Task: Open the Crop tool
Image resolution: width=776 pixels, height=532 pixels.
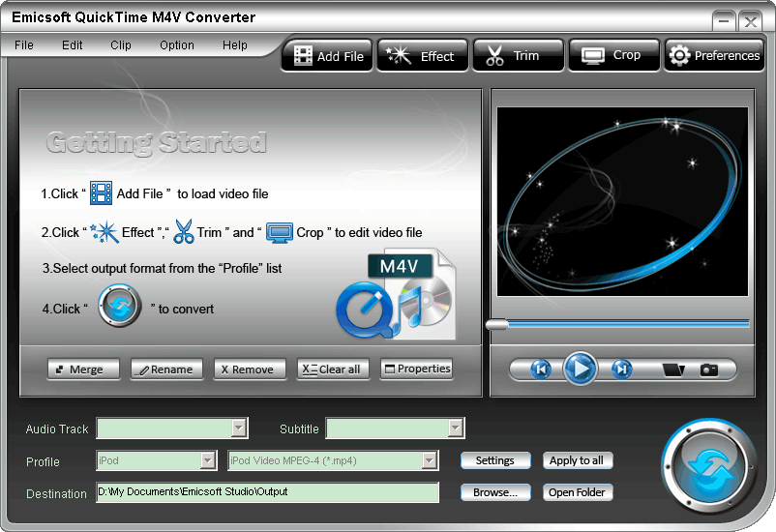Action: [x=612, y=56]
